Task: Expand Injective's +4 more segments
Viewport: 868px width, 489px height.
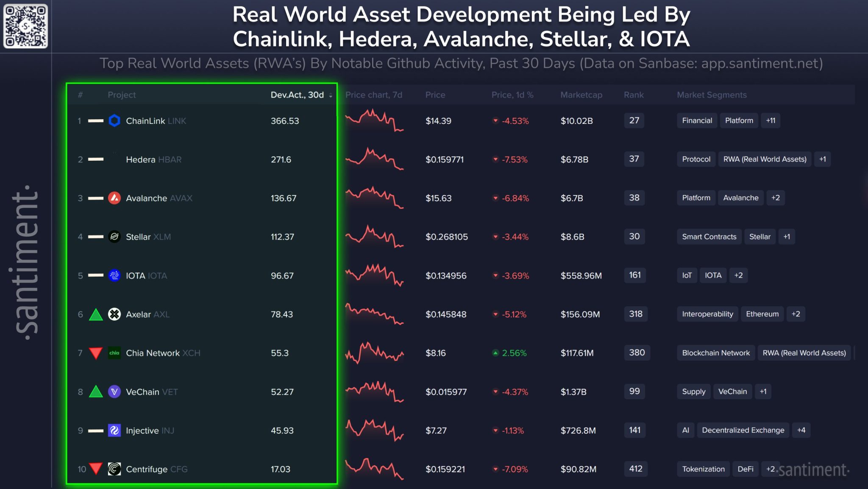Action: coord(801,430)
